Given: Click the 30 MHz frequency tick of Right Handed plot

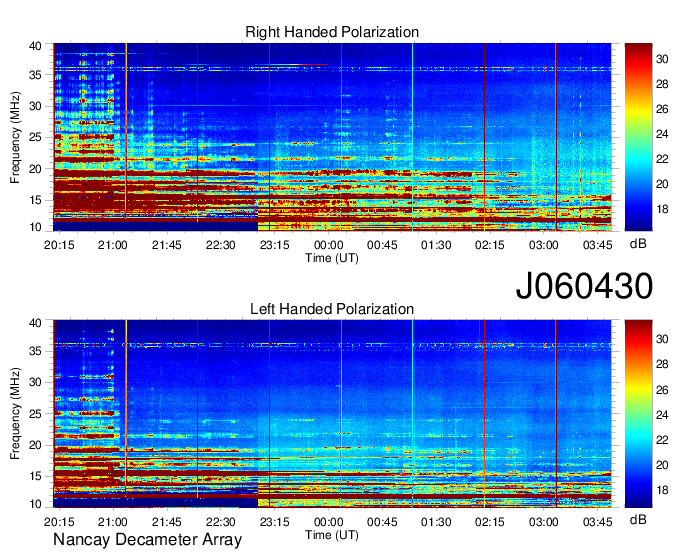Looking at the screenshot, I should [x=35, y=106].
